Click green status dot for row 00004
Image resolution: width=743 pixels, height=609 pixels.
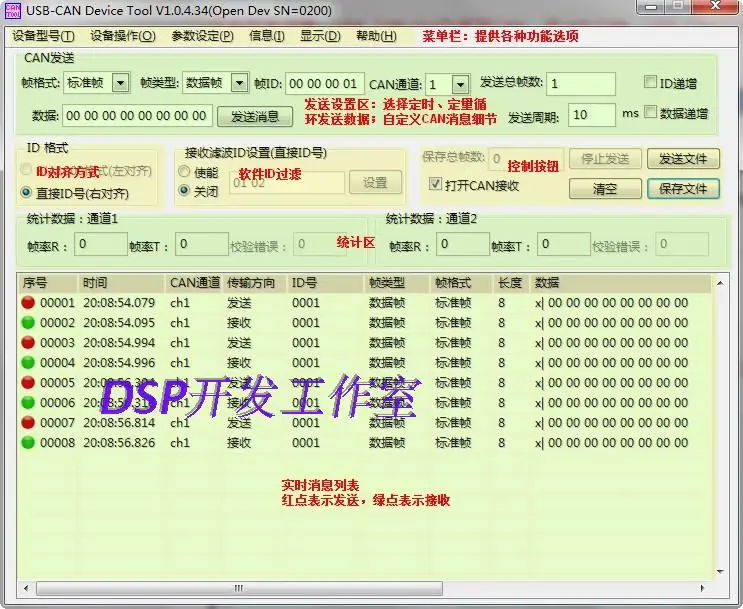[28, 363]
